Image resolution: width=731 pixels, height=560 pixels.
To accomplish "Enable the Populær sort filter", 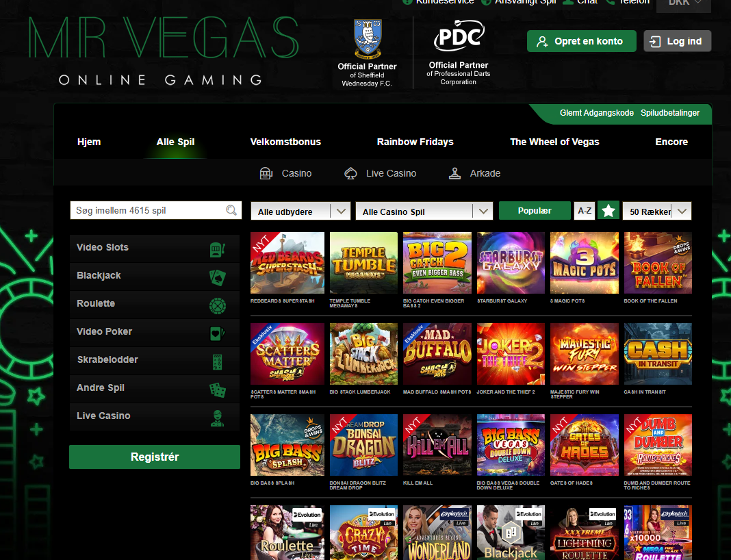I will 535,211.
